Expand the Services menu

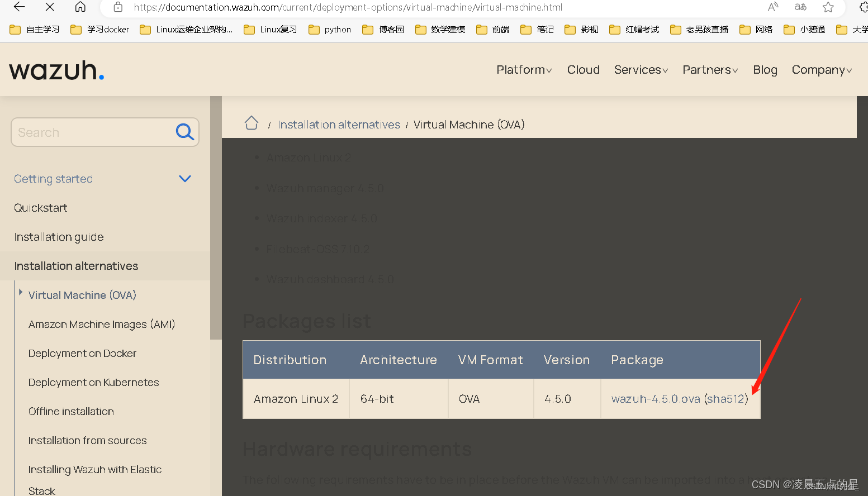(641, 70)
